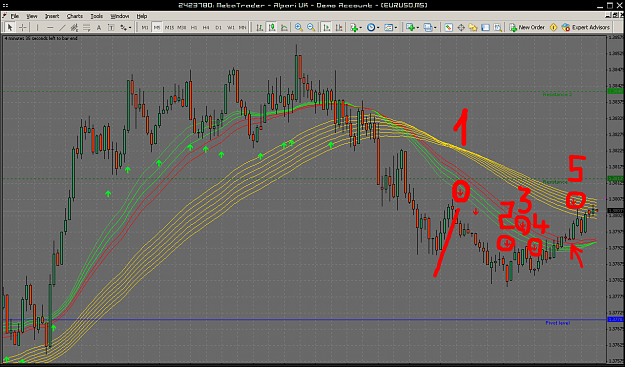The height and width of the screenshot is (367, 625).
Task: Switch to Bar Chart display
Action: (259, 27)
